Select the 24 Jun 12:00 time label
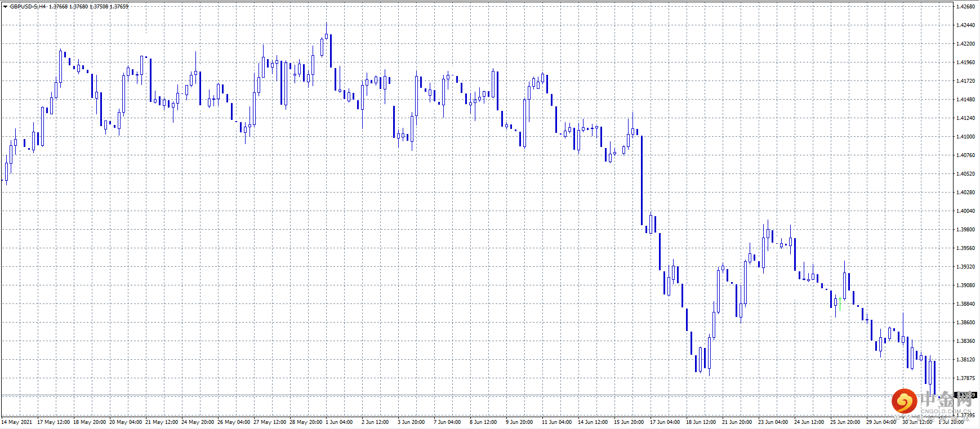This screenshot has height=429, width=980. pos(809,422)
